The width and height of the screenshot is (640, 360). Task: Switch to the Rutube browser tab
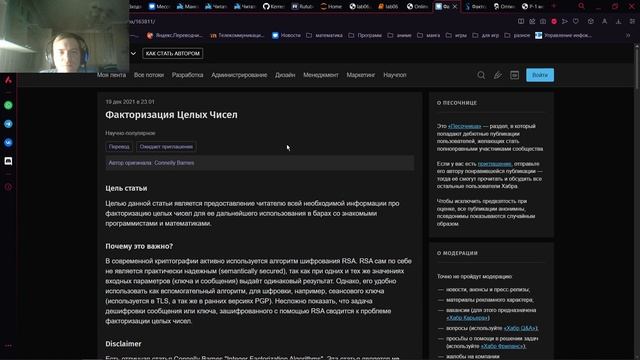[302, 7]
